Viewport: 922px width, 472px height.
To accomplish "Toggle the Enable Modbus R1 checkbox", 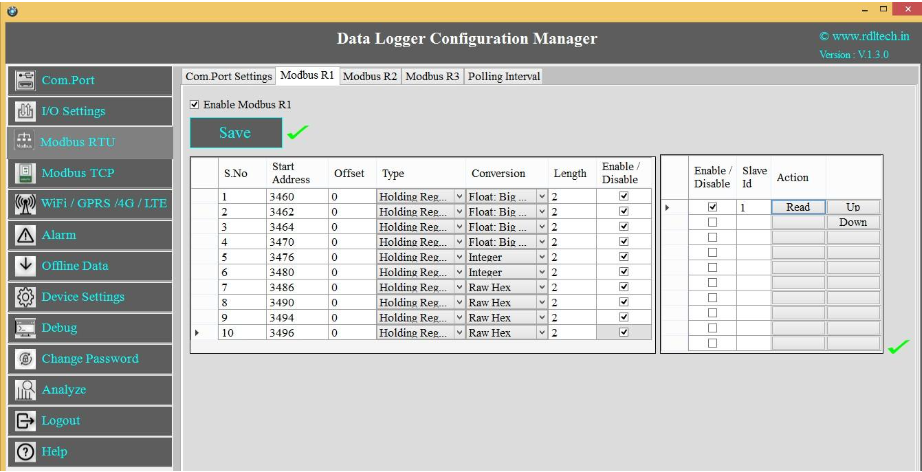I will (195, 104).
